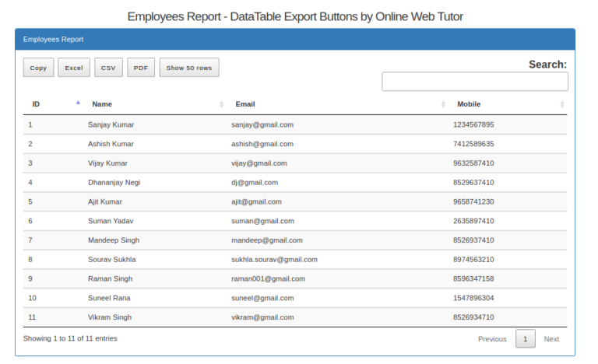Click email sukhla.sourav@gmail.com
598x364 pixels.
pyautogui.click(x=274, y=259)
